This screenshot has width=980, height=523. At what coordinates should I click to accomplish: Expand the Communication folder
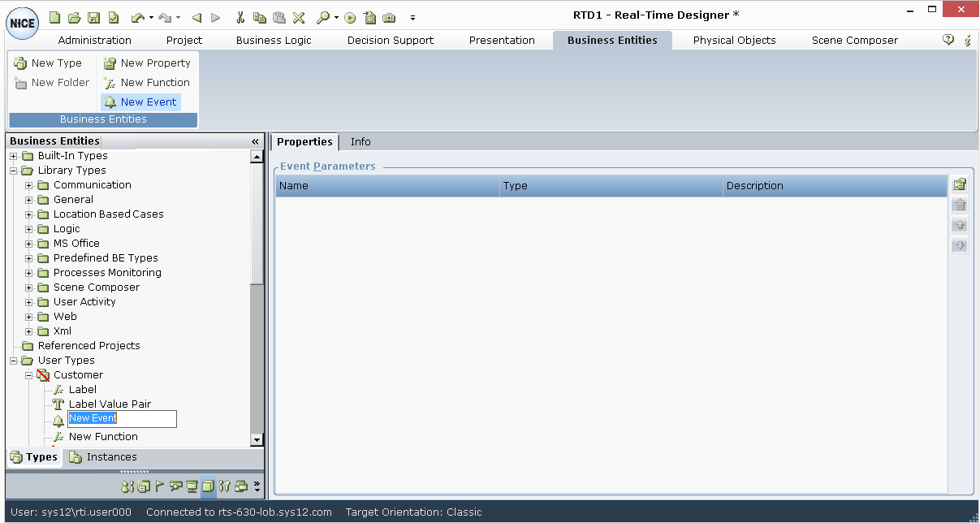[x=29, y=185]
